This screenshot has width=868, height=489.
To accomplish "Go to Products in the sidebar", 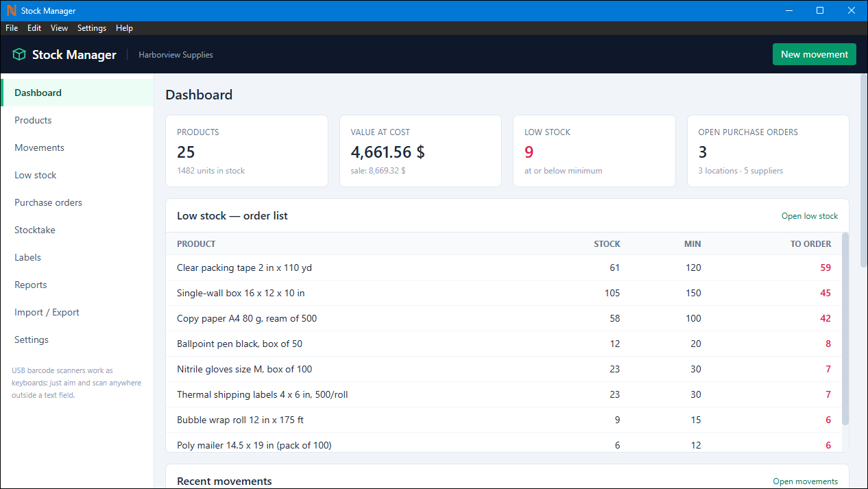I will click(x=77, y=120).
